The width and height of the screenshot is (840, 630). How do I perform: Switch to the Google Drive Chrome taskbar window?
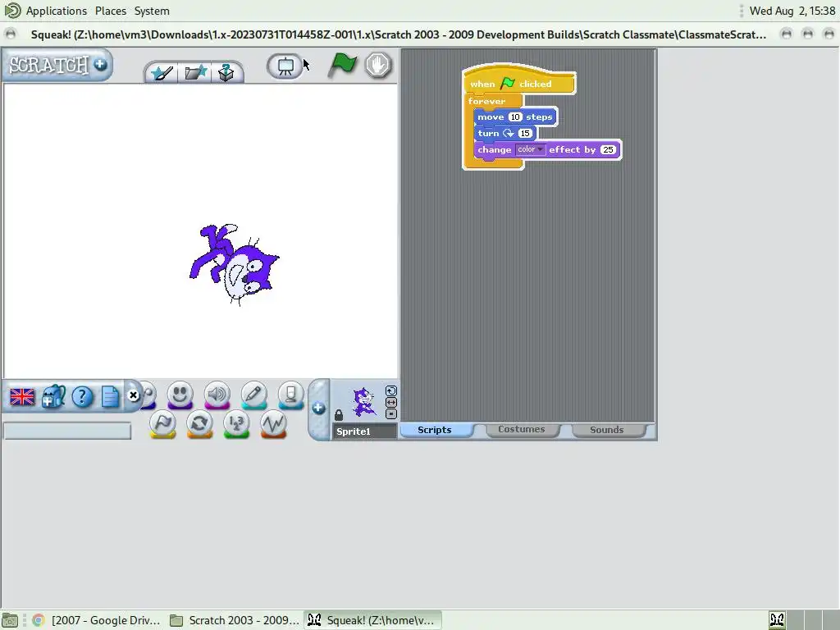coord(97,620)
